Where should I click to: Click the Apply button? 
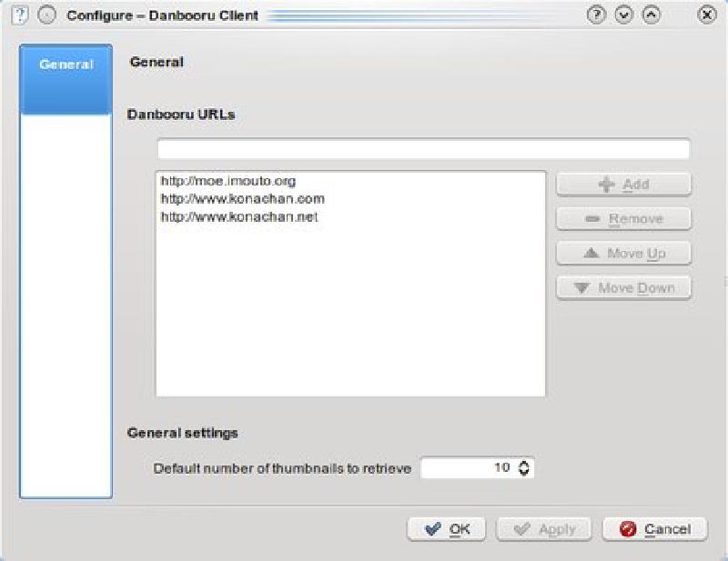(x=543, y=529)
